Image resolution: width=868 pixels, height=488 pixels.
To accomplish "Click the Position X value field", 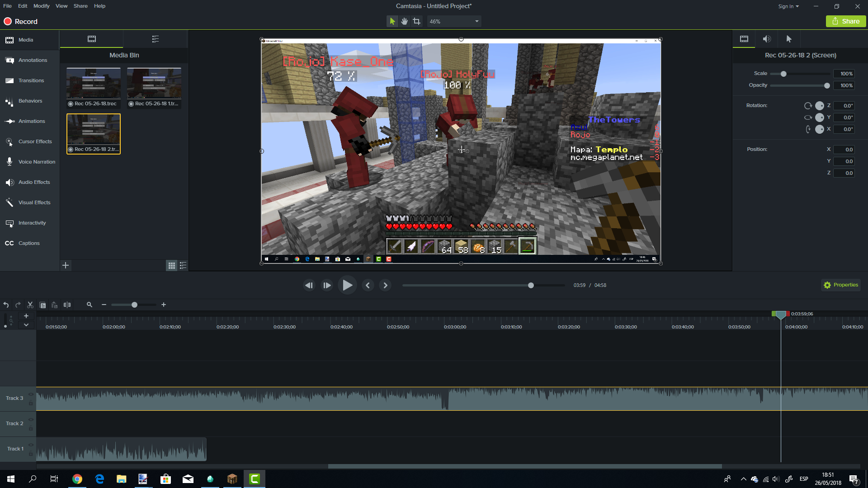I will pyautogui.click(x=844, y=150).
